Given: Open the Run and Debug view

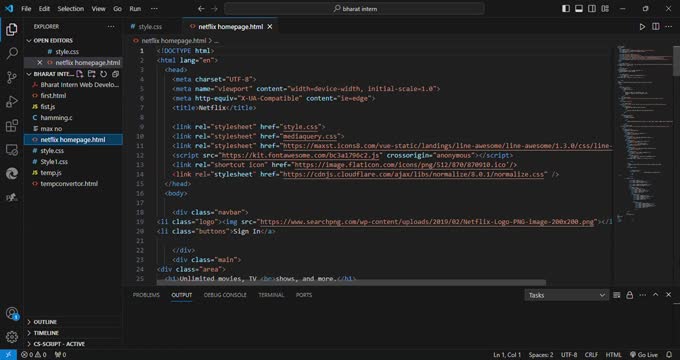Looking at the screenshot, I should point(12,101).
